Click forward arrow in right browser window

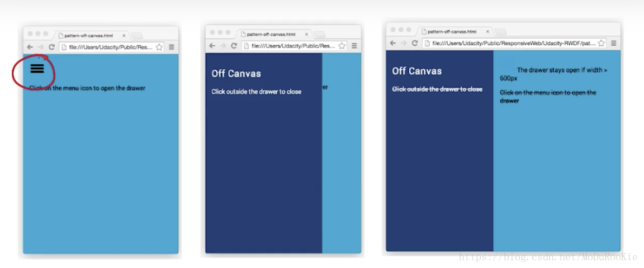click(x=404, y=43)
